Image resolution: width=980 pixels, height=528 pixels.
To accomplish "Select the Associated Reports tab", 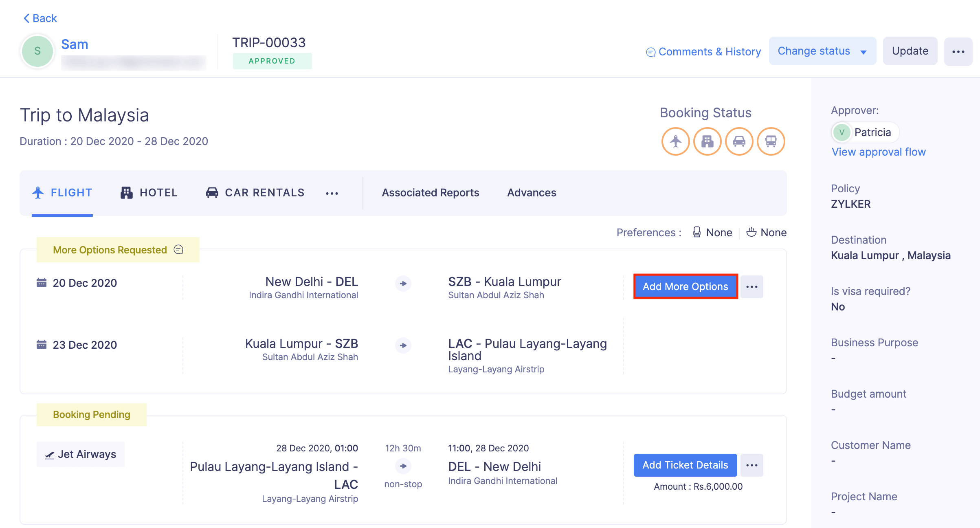I will [430, 193].
